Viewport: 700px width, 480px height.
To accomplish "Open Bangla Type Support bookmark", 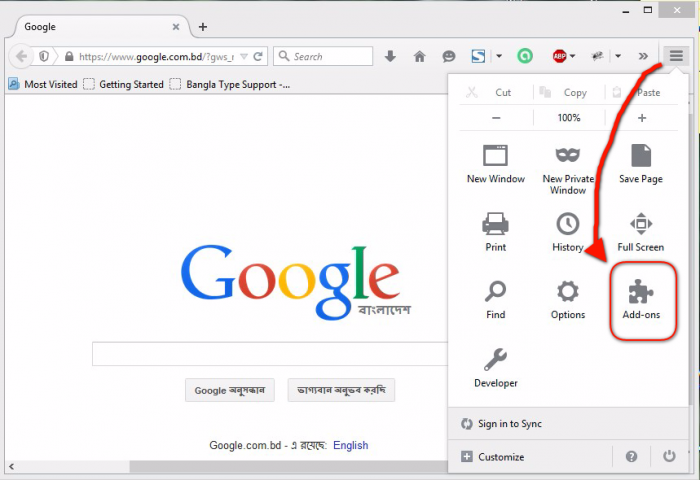I will tap(230, 84).
